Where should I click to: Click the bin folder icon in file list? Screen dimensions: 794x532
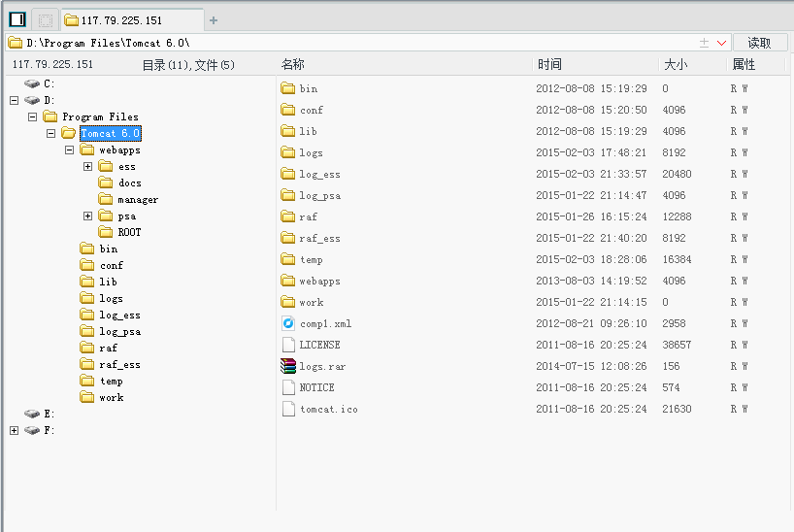pyautogui.click(x=288, y=88)
